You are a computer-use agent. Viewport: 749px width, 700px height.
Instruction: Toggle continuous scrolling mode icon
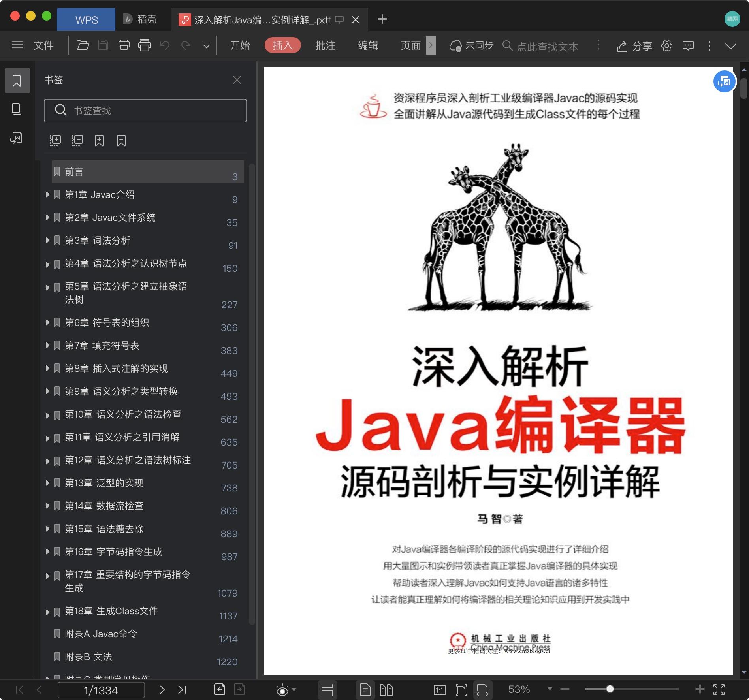click(327, 690)
